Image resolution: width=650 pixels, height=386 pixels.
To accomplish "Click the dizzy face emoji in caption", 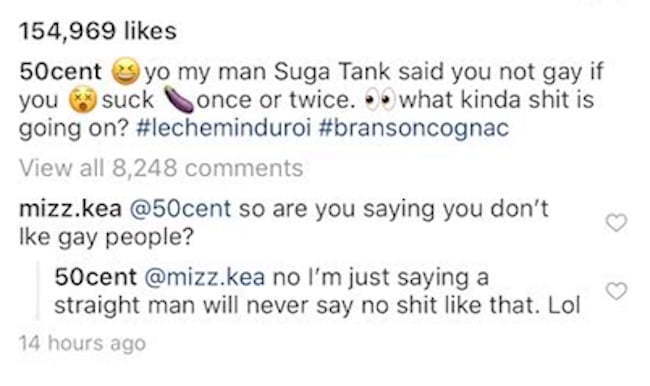I will click(83, 100).
